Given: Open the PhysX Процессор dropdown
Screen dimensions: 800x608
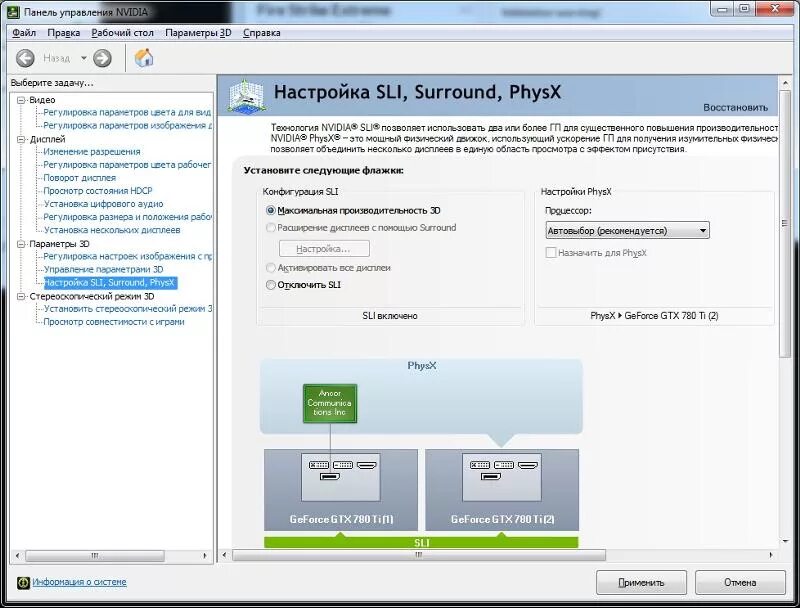Looking at the screenshot, I should [628, 231].
